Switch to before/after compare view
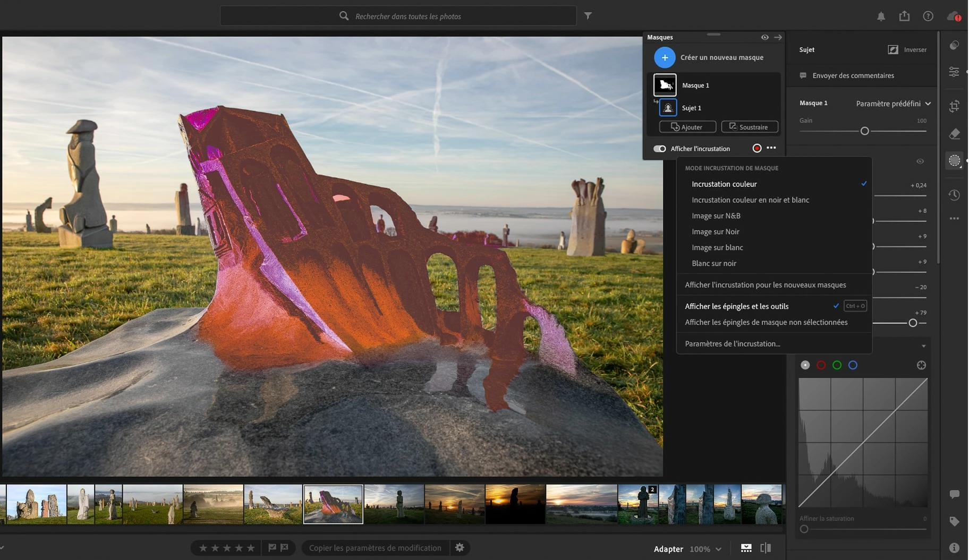Screen dimensions: 969x560 pyautogui.click(x=766, y=548)
